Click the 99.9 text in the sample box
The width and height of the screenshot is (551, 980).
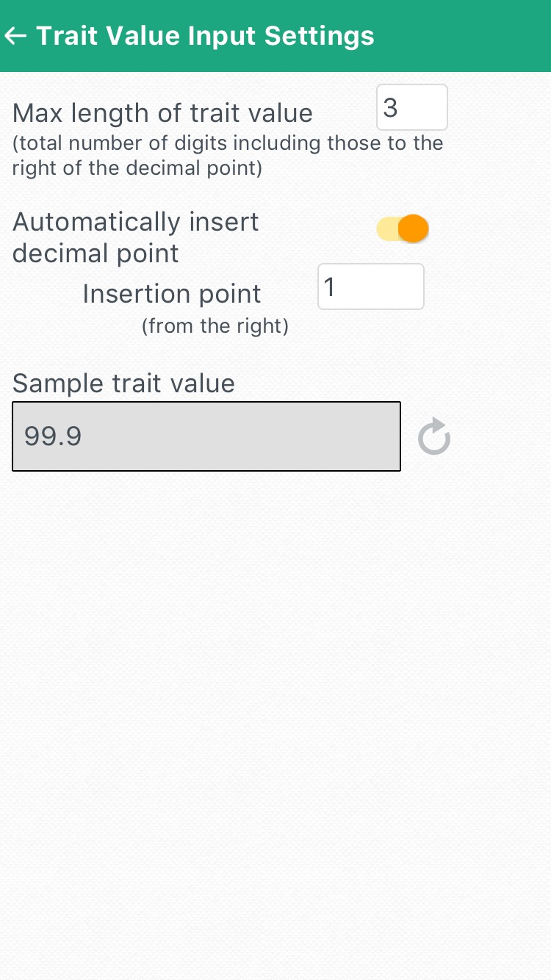point(53,437)
